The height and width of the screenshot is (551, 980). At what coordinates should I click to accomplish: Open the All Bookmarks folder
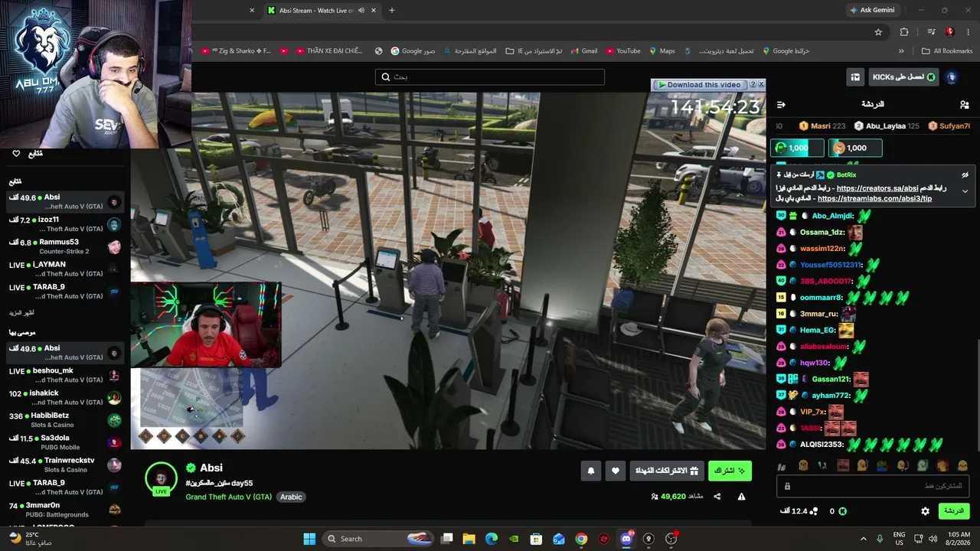pyautogui.click(x=947, y=51)
